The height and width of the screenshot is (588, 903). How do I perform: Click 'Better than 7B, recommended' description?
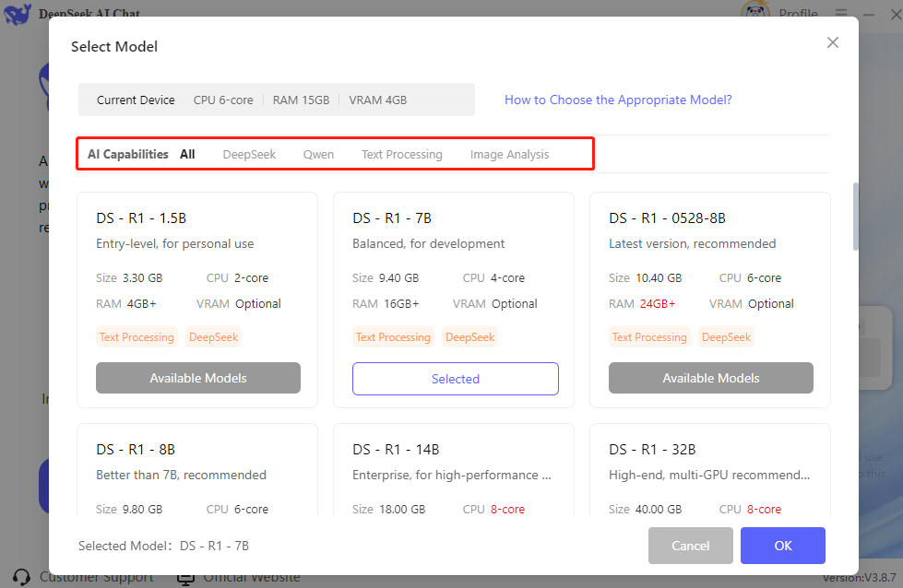coord(182,475)
